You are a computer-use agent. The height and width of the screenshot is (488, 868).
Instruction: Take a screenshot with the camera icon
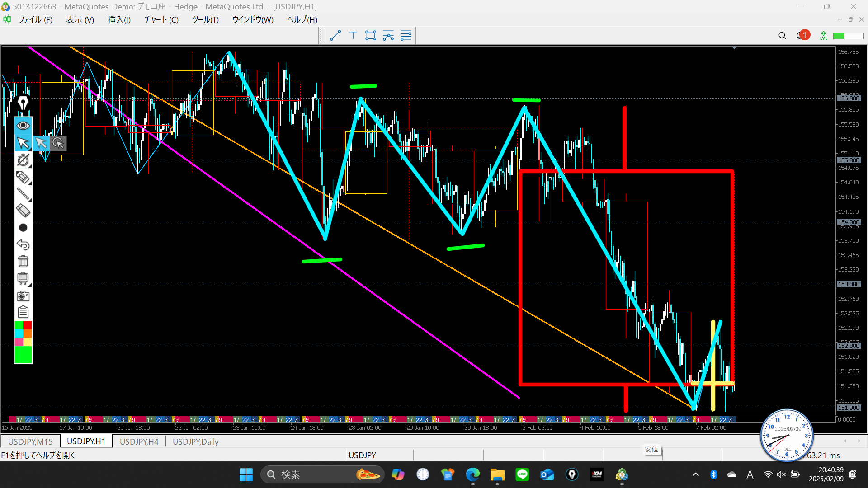point(23,296)
